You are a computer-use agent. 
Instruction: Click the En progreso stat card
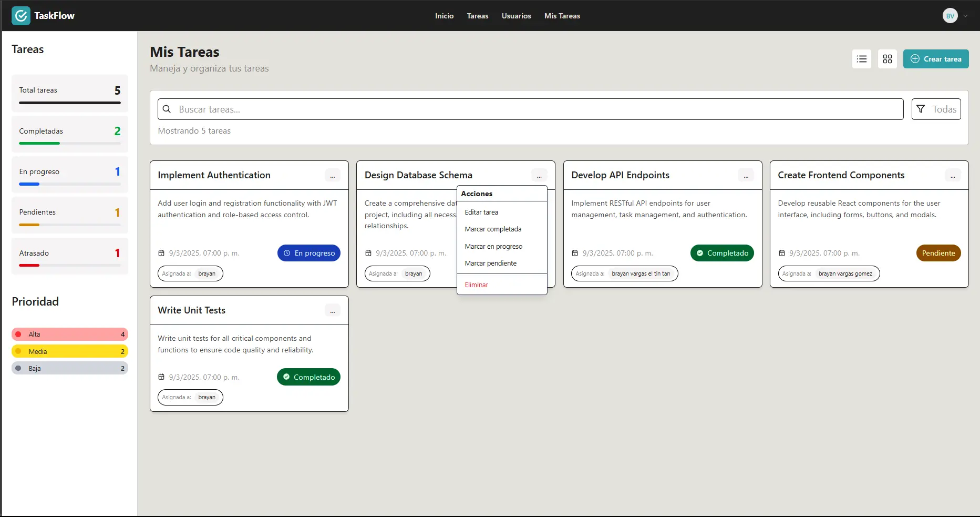tap(70, 175)
